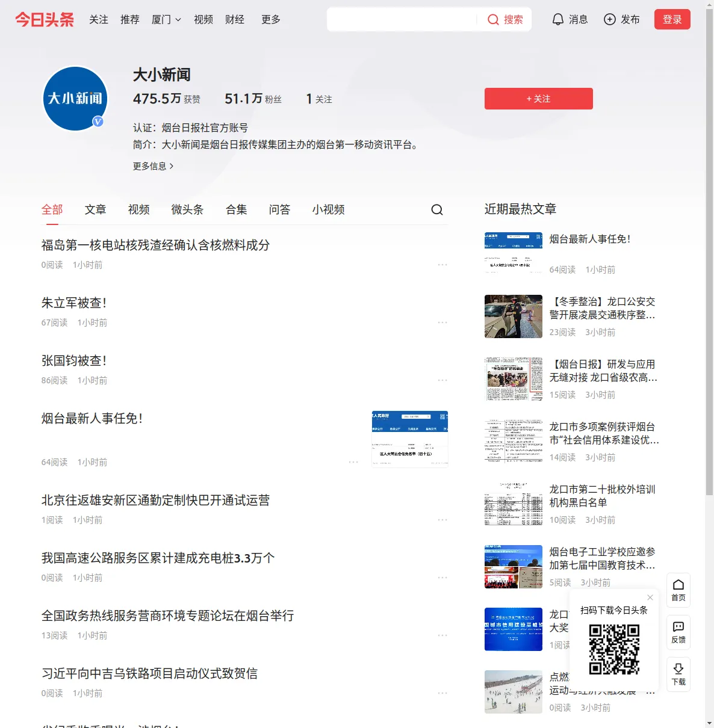The image size is (714, 728).
Task: Open thumbnail for 烟台日报 研发与应用 article
Action: pos(514,379)
